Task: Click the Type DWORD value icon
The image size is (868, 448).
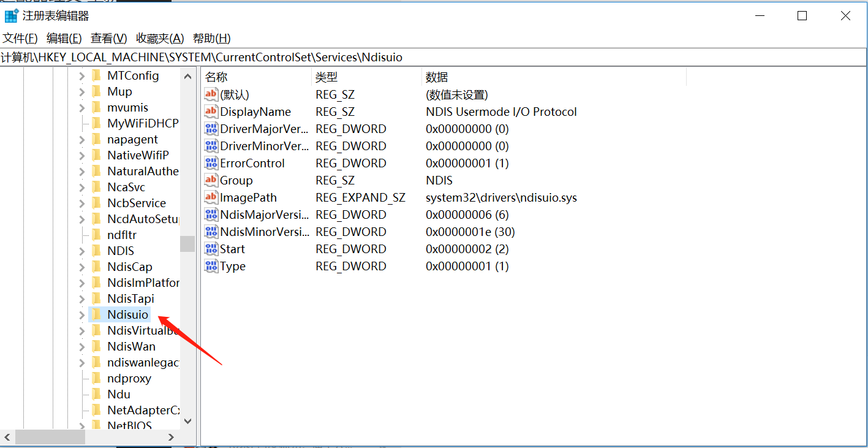Action: click(x=211, y=266)
